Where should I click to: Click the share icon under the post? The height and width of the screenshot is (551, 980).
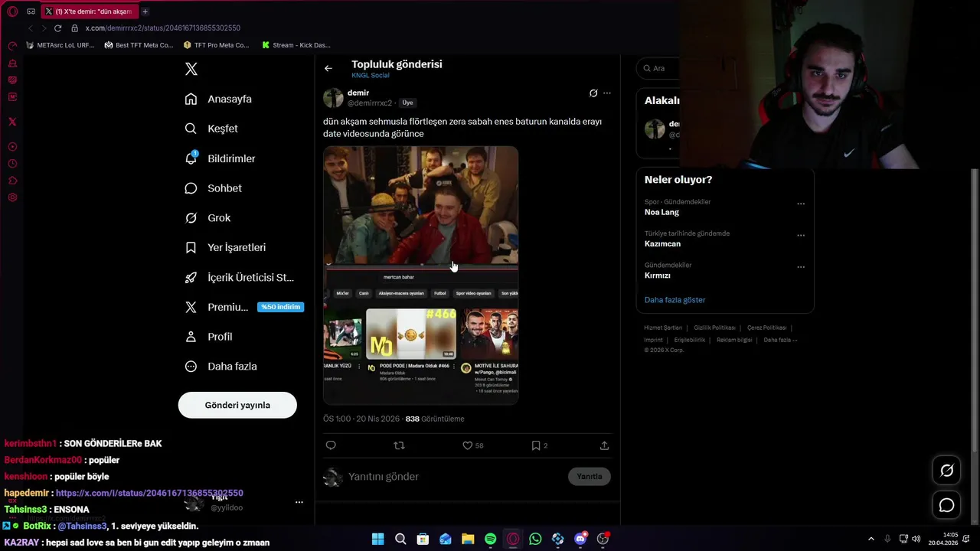[604, 445]
